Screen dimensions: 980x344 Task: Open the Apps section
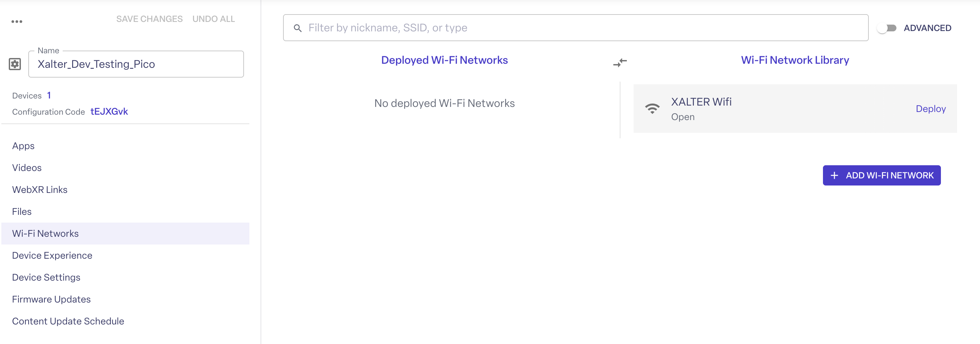[x=126, y=146]
